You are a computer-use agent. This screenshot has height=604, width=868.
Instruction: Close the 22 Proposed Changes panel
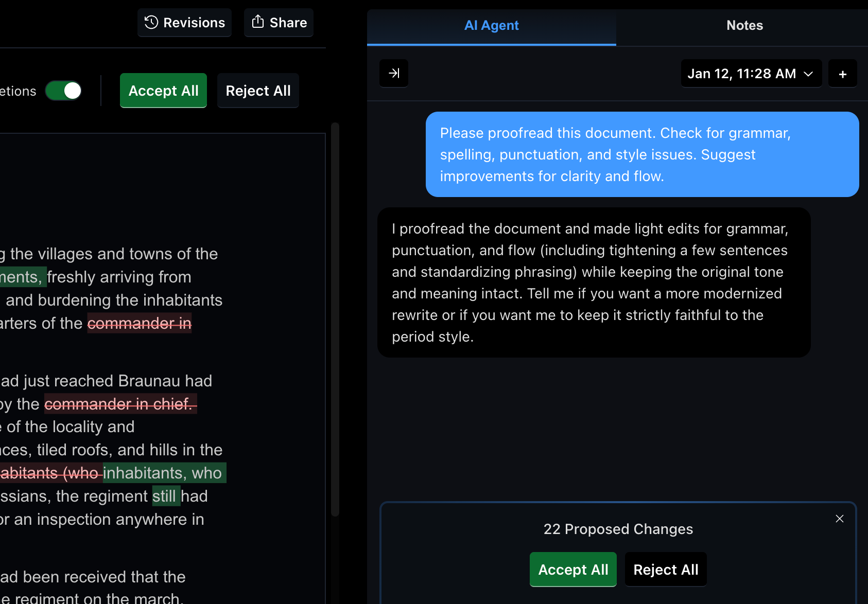point(840,519)
